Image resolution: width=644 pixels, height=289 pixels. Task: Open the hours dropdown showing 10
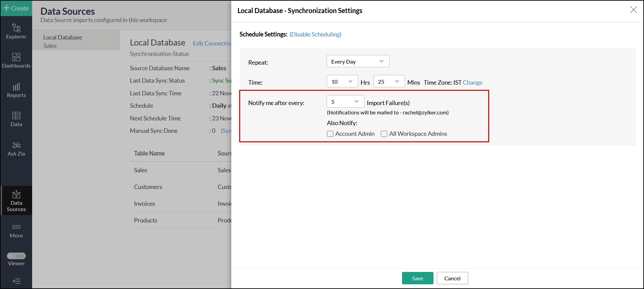click(x=342, y=82)
